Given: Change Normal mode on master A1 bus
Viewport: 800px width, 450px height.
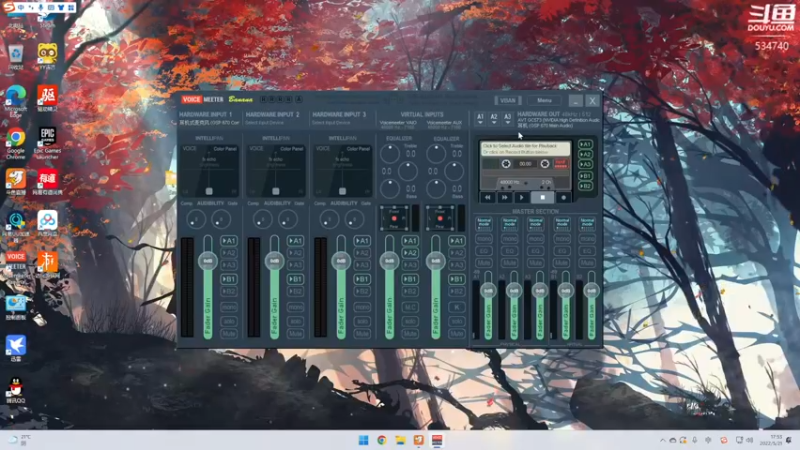Looking at the screenshot, I should pyautogui.click(x=484, y=223).
